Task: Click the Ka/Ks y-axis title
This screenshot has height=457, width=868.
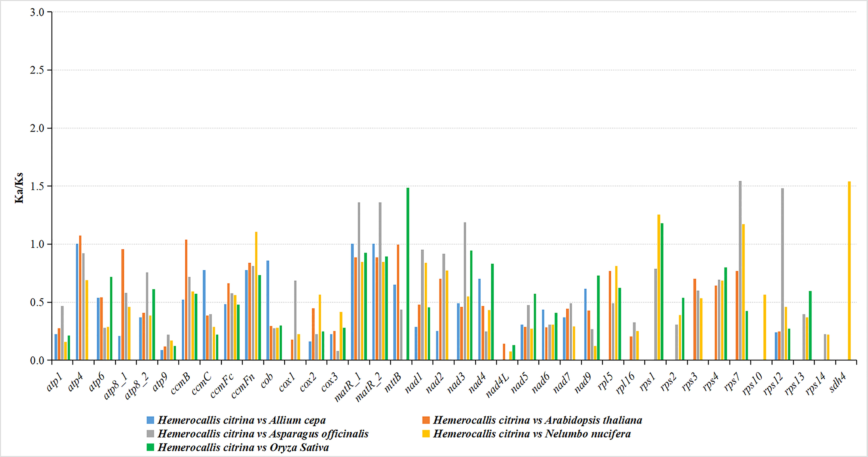Action: pos(19,188)
